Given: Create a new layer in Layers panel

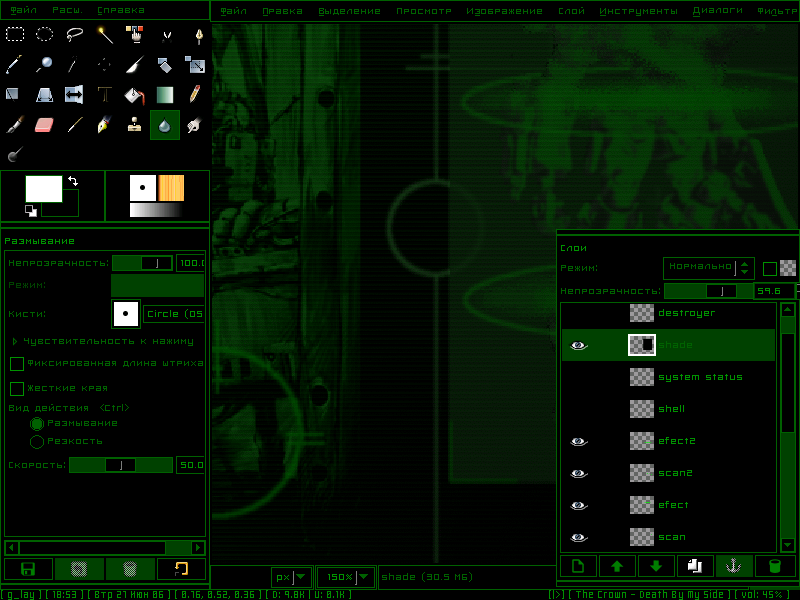Looking at the screenshot, I should [x=578, y=566].
